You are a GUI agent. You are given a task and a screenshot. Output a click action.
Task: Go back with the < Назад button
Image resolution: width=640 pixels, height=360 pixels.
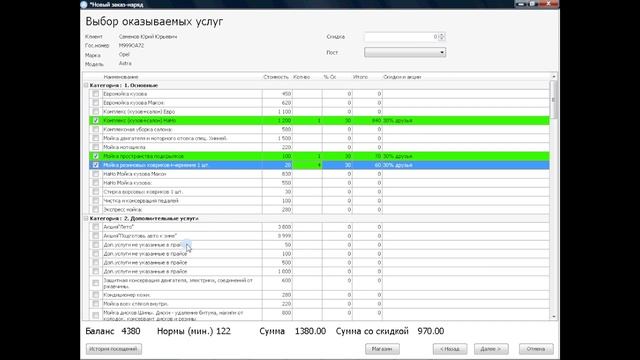tap(450, 349)
